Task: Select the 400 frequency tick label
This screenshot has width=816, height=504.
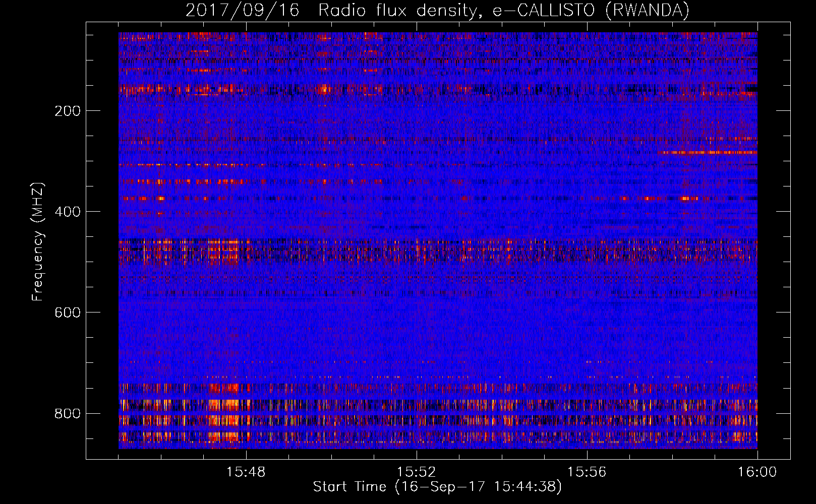Action: (x=68, y=212)
